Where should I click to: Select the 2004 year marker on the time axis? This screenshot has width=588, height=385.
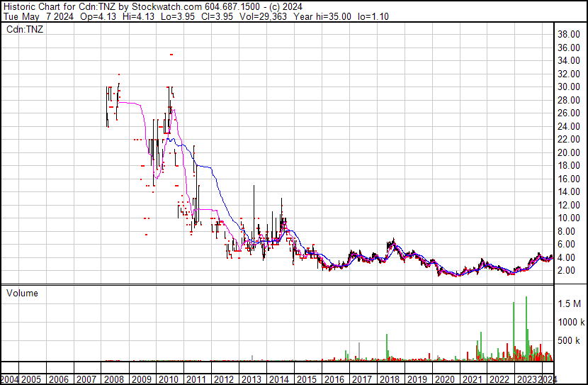click(9, 379)
